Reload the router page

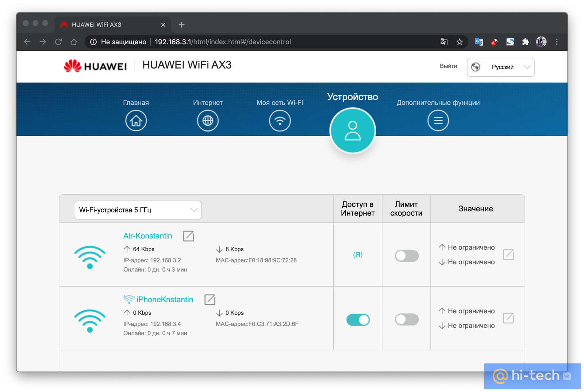[x=58, y=42]
